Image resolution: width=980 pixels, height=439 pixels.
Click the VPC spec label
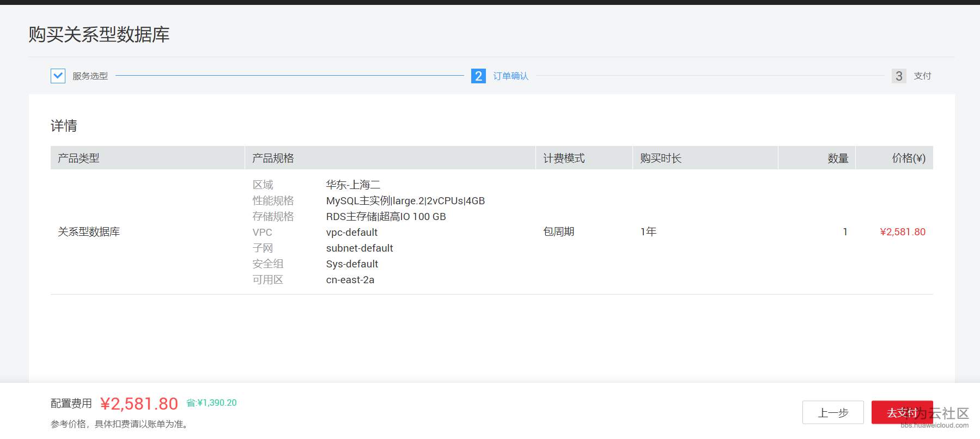coord(262,232)
